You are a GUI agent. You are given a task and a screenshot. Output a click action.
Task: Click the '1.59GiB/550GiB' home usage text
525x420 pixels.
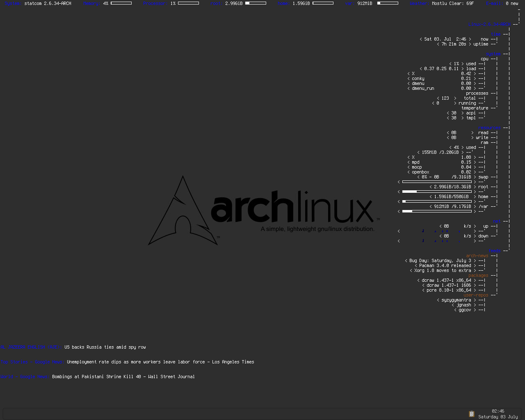(x=451, y=197)
